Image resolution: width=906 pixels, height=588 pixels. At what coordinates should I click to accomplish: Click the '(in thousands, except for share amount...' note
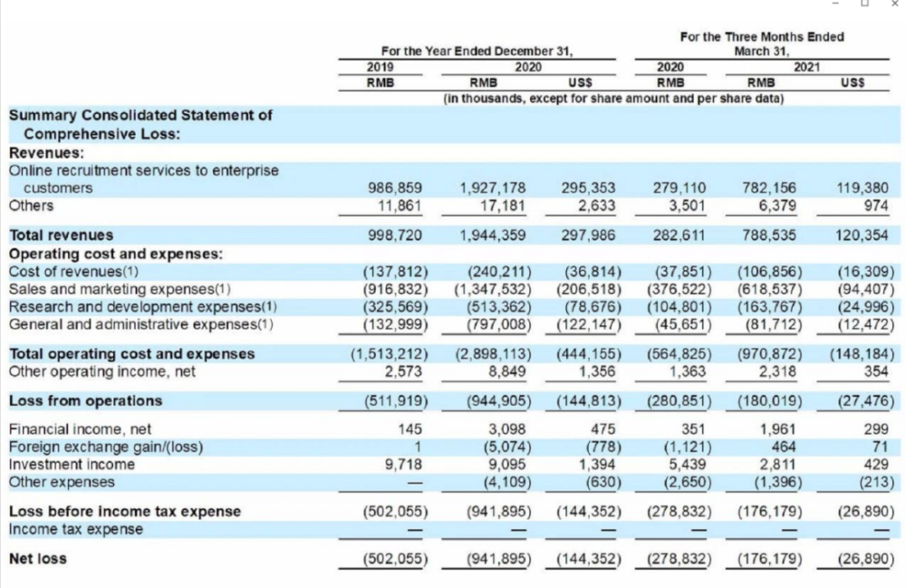click(x=613, y=99)
